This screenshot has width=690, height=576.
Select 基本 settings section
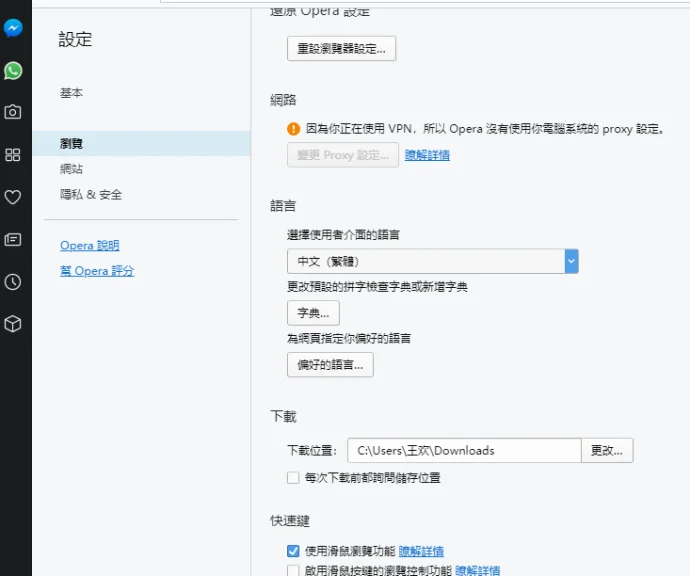pyautogui.click(x=71, y=93)
